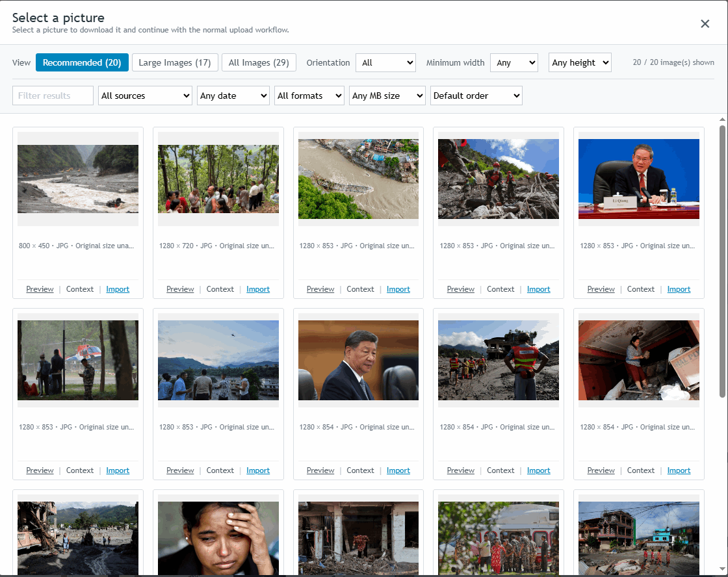This screenshot has width=728, height=577.
Task: Import the 800 × 450 river image
Action: click(118, 289)
